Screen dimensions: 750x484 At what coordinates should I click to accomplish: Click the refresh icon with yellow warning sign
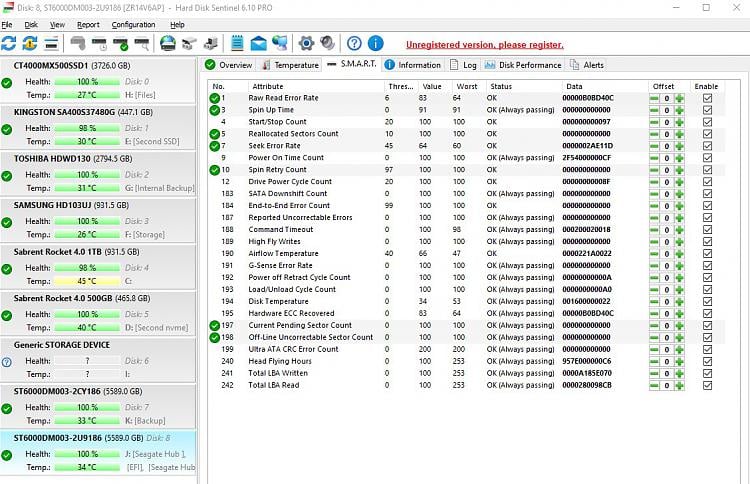pyautogui.click(x=30, y=44)
